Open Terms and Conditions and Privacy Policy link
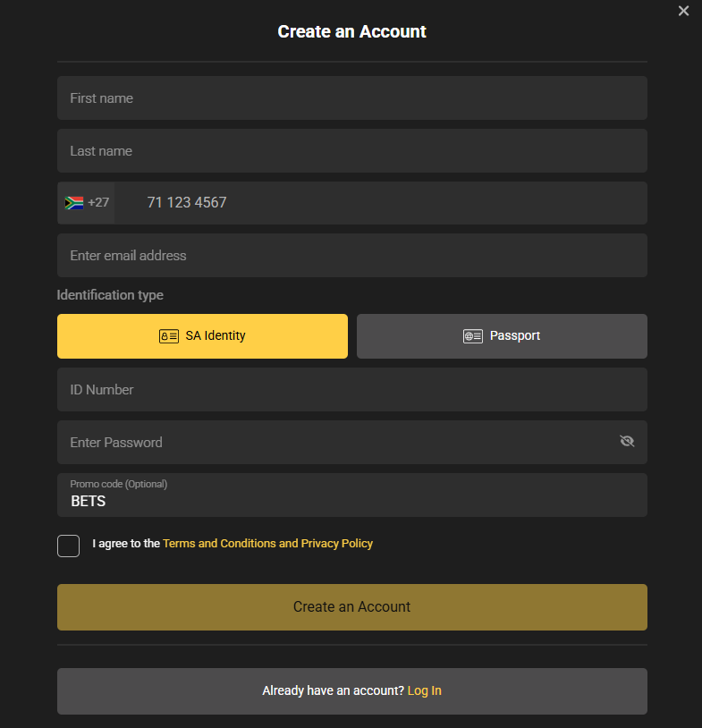702x728 pixels. [267, 544]
